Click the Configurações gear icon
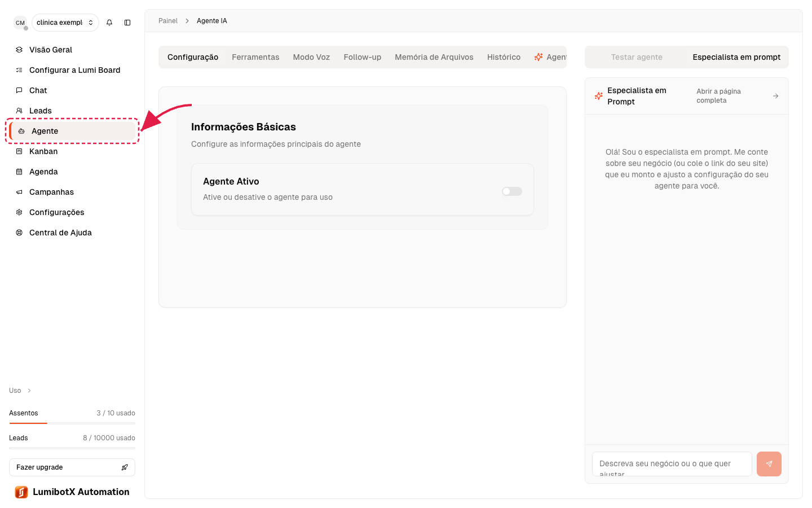The image size is (812, 508). [x=19, y=212]
